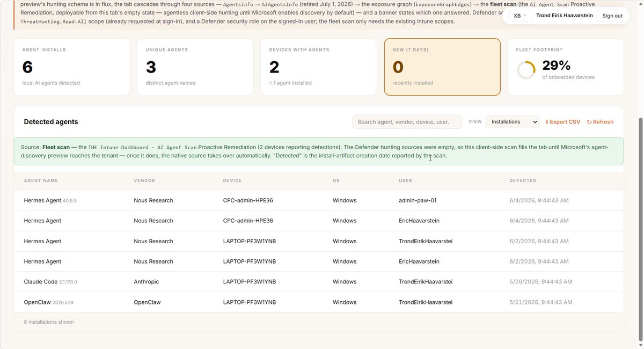Sort by OS column header
The image size is (644, 349).
336,180
